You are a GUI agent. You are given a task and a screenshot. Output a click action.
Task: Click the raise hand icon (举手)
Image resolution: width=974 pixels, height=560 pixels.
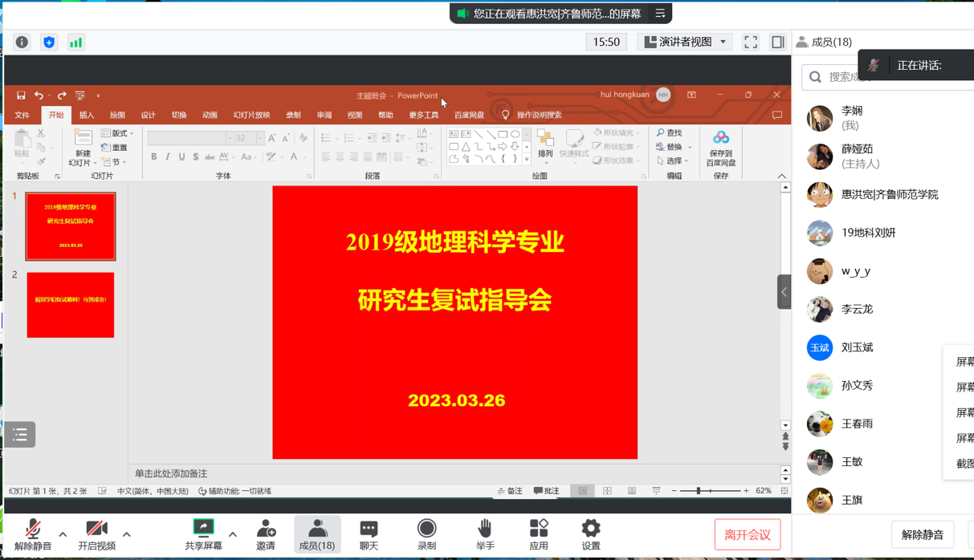pyautogui.click(x=485, y=534)
